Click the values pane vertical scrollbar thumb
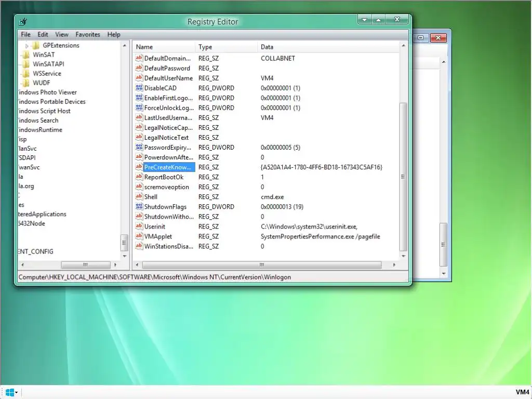 point(403,177)
